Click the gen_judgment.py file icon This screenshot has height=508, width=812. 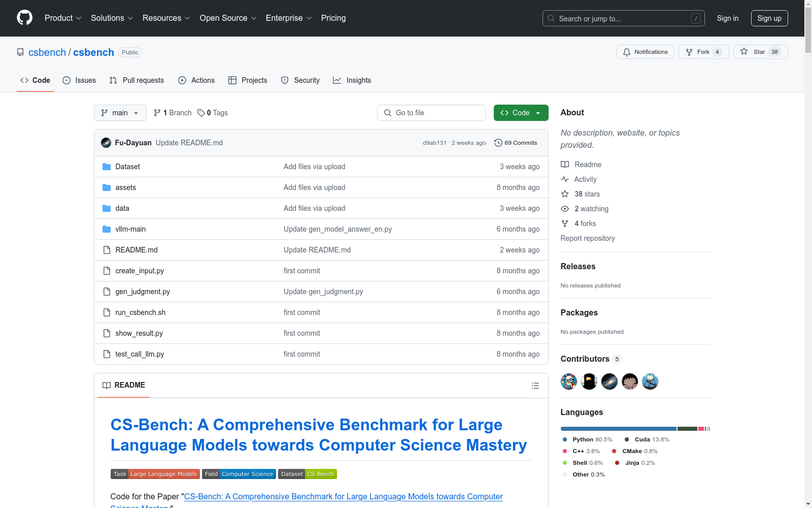pyautogui.click(x=107, y=292)
